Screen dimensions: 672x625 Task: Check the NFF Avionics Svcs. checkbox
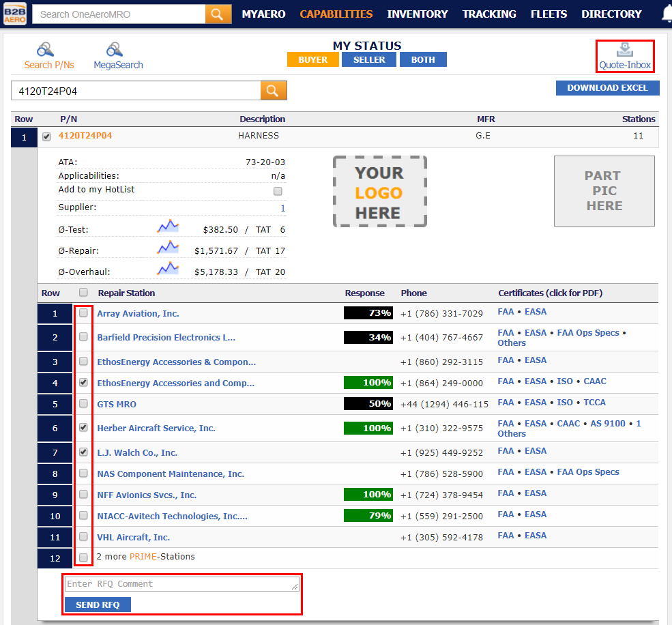83,494
